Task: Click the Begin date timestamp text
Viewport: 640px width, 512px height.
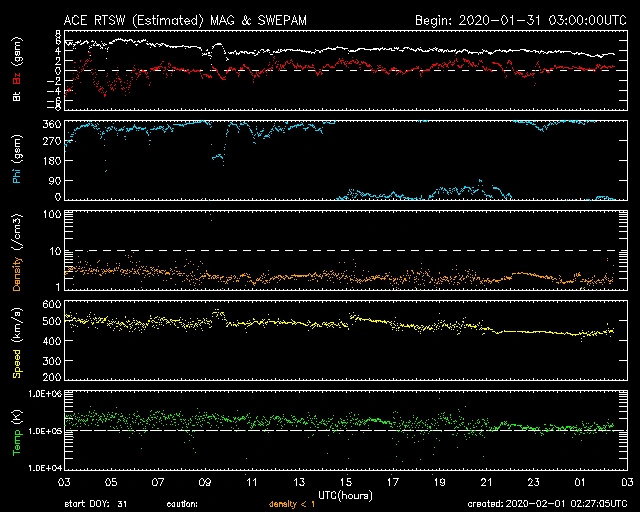Action: 520,19
